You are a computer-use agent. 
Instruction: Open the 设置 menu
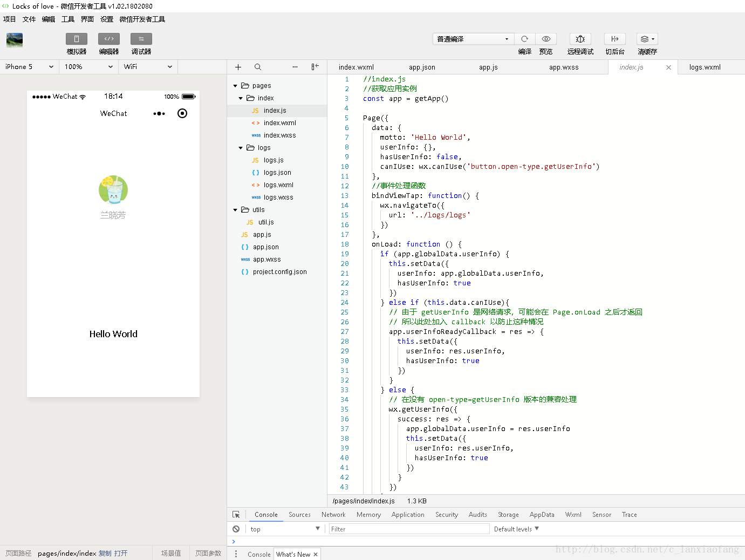107,19
